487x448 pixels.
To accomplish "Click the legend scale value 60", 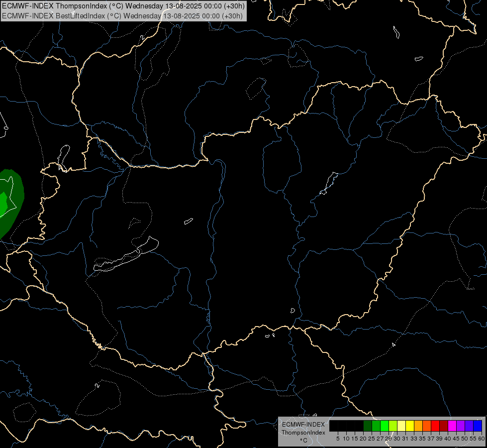I will click(482, 439).
